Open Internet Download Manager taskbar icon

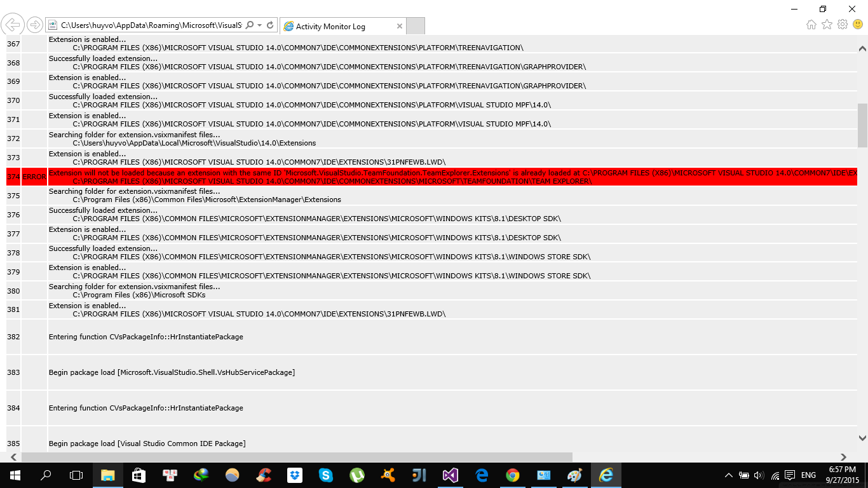[201, 475]
